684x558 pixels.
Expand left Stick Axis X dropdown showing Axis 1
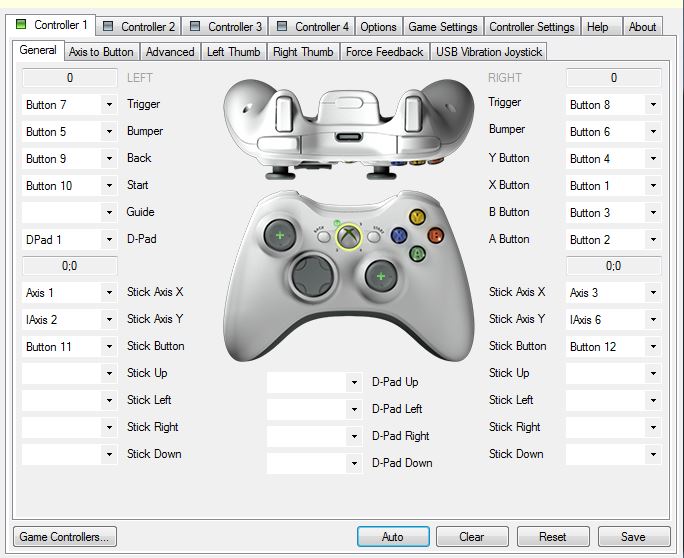coord(69,293)
